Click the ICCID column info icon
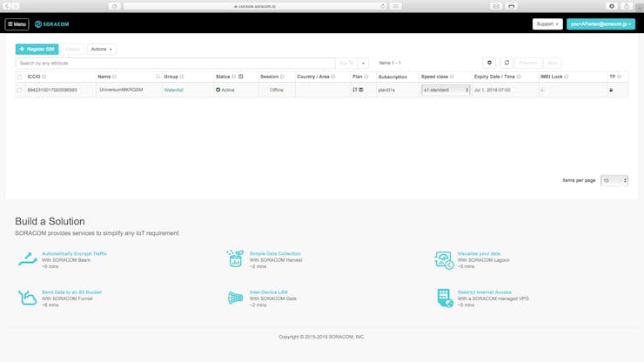 point(44,77)
